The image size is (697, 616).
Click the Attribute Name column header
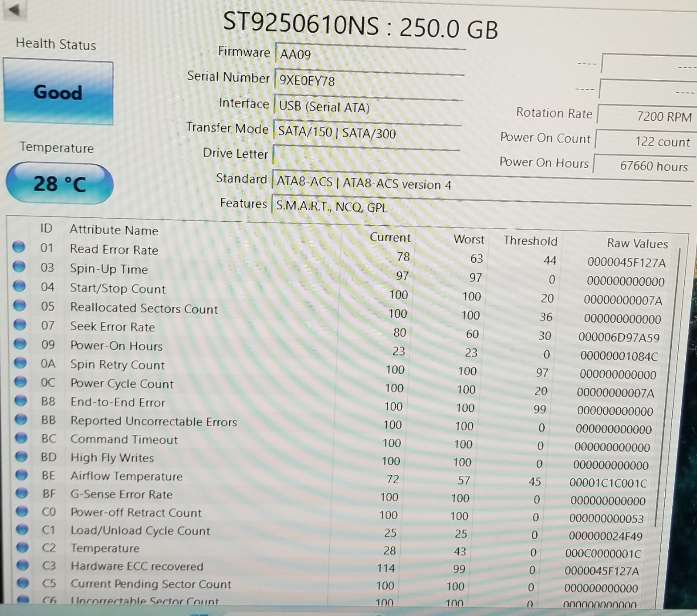coord(114,230)
